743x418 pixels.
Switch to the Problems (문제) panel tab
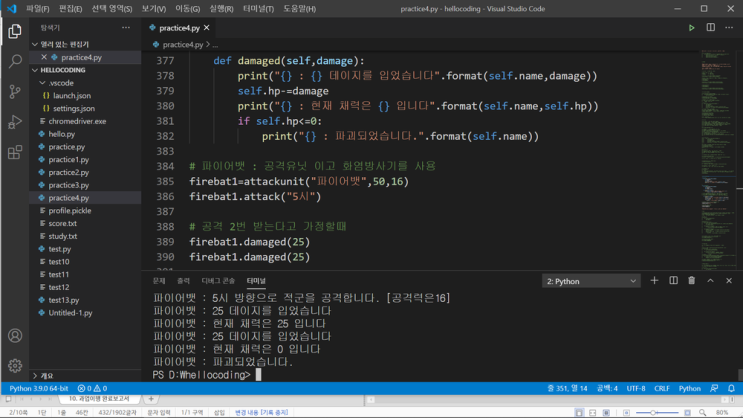click(159, 281)
